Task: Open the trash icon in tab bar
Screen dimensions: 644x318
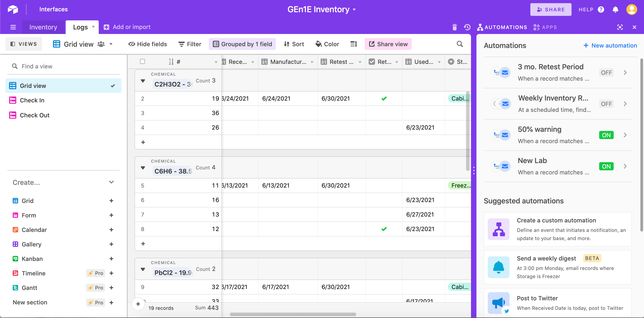Action: click(454, 27)
